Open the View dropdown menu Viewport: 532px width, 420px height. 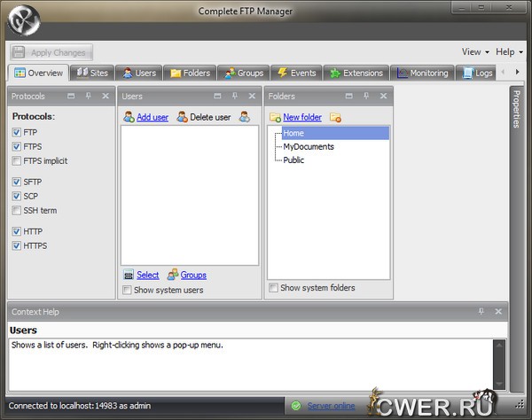(x=475, y=52)
